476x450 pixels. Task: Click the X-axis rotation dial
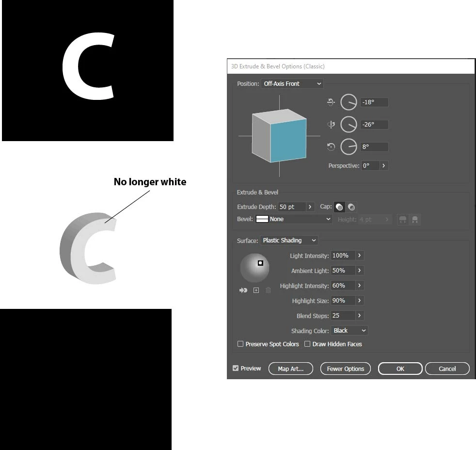pyautogui.click(x=349, y=102)
